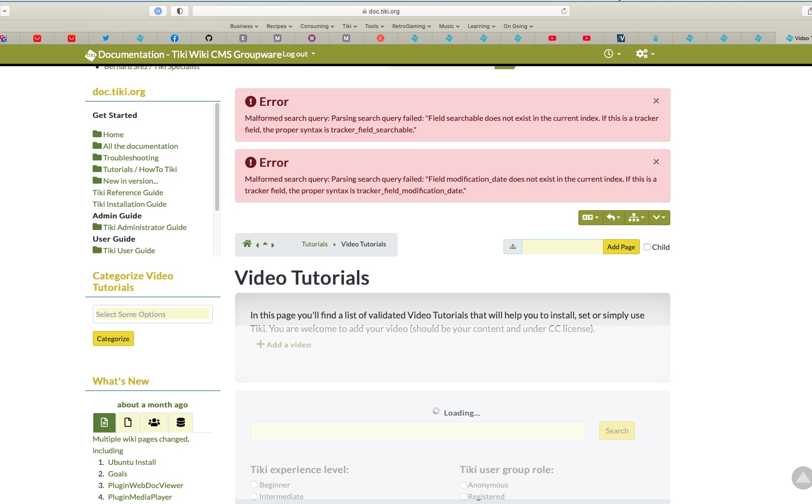Screen dimensions: 812x504
Task: Expand the Log out dropdown caret
Action: 313,54
